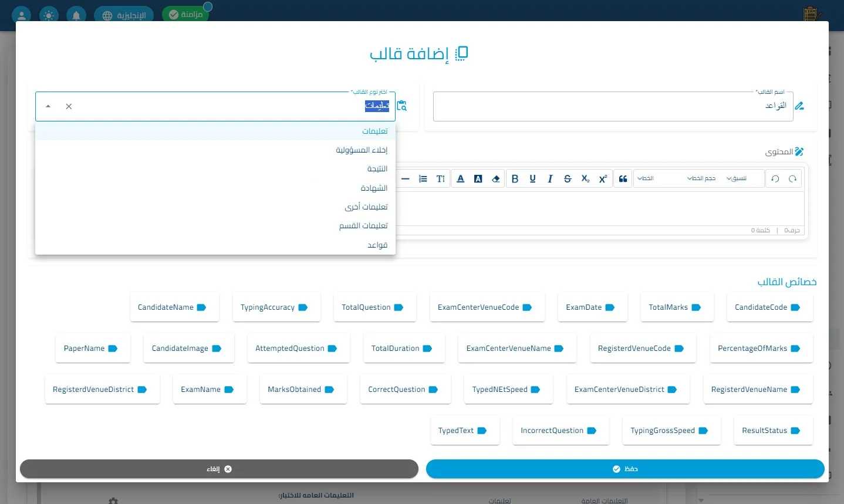Click the green مزامنة sync button
This screenshot has width=844, height=504.
click(x=185, y=15)
